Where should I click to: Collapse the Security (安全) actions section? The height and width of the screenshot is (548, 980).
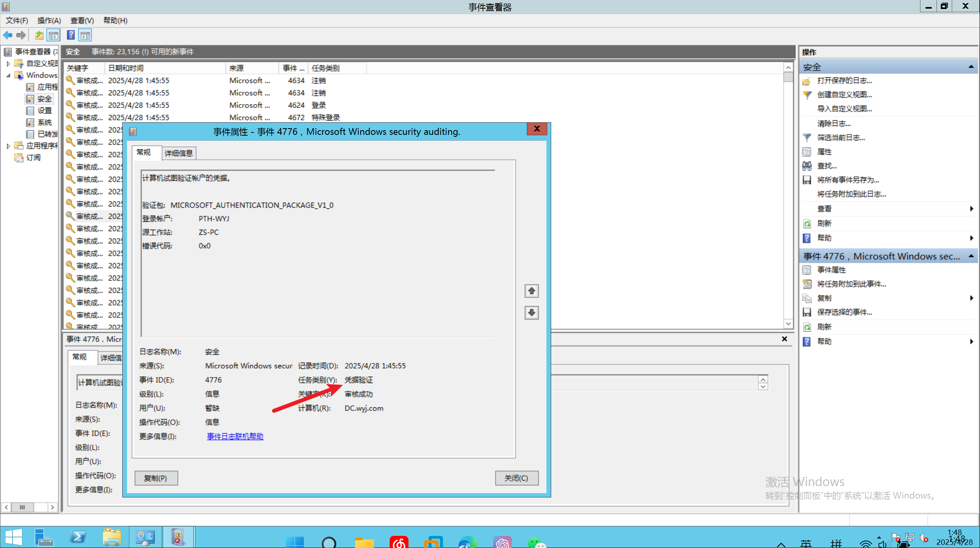(971, 67)
